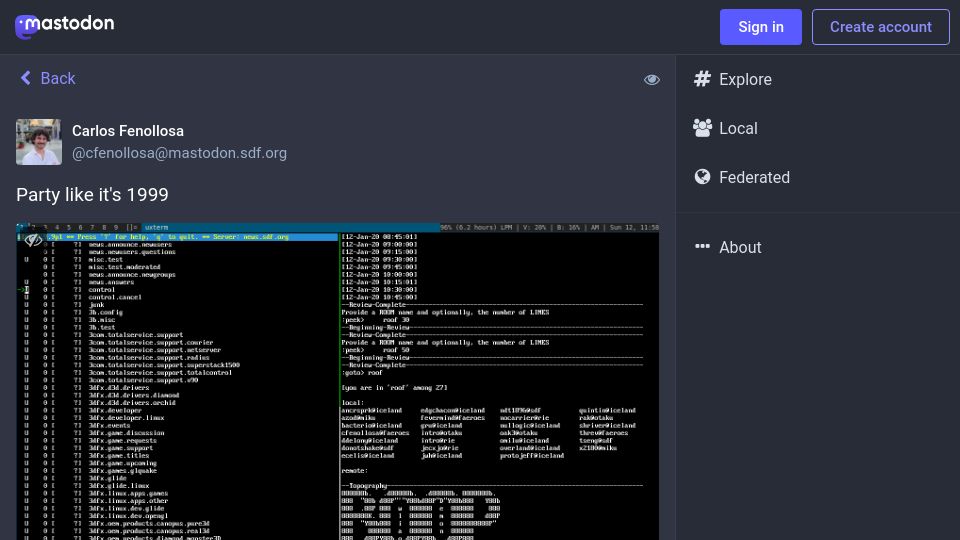
Task: Open the About page
Action: 728,247
